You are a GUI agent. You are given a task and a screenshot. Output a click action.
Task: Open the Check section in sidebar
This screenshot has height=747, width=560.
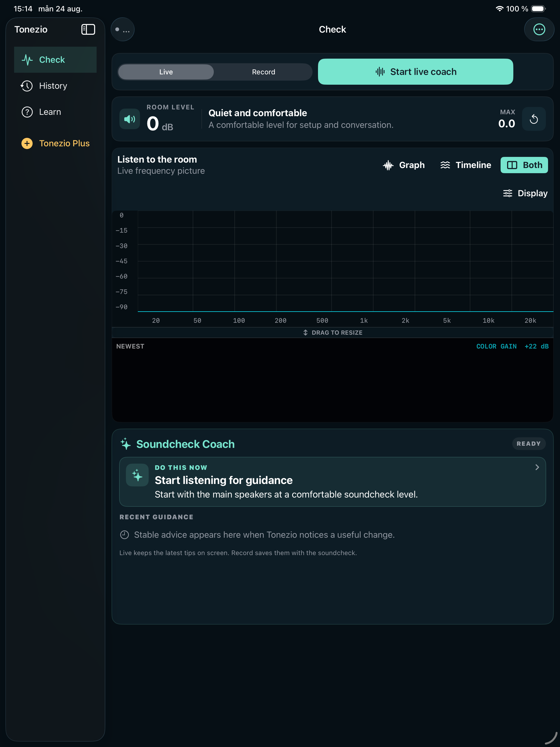click(x=55, y=60)
